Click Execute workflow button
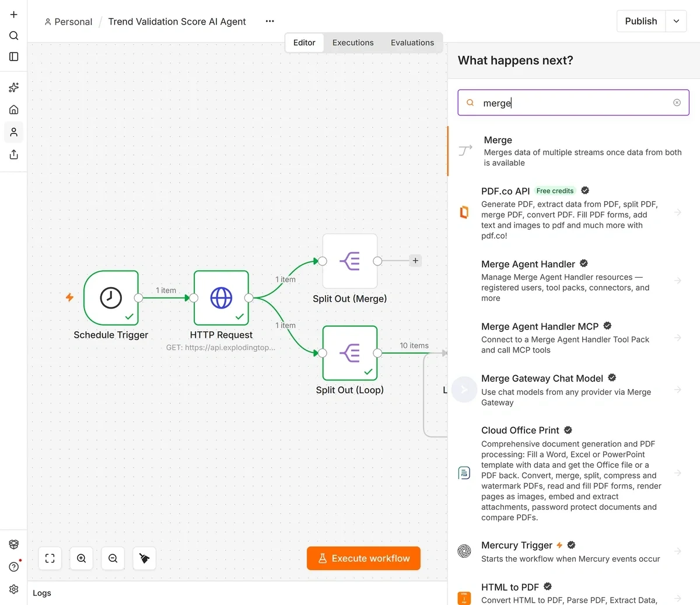 (x=363, y=558)
